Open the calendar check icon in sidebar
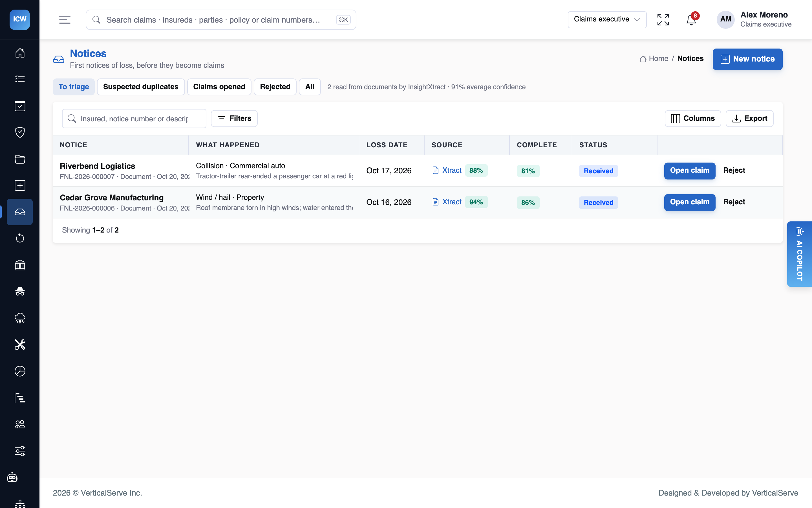 [20, 106]
